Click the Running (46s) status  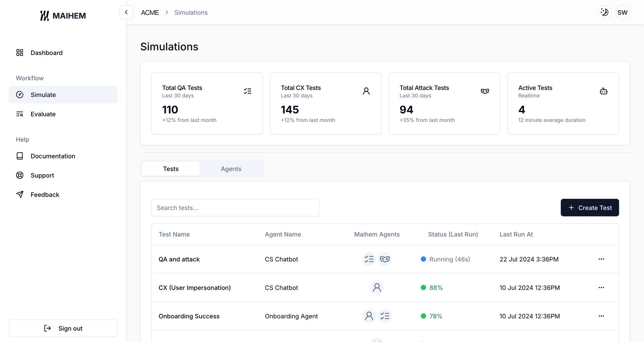click(445, 259)
